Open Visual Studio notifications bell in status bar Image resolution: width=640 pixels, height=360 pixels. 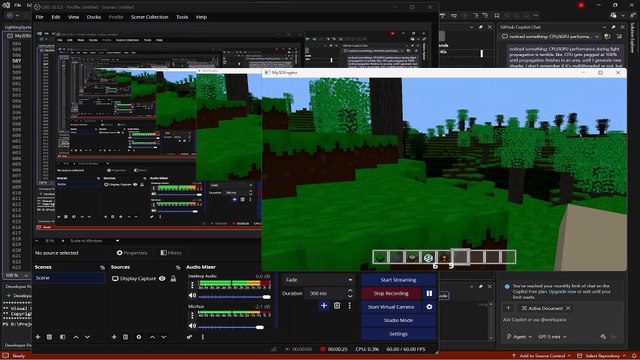click(x=634, y=356)
